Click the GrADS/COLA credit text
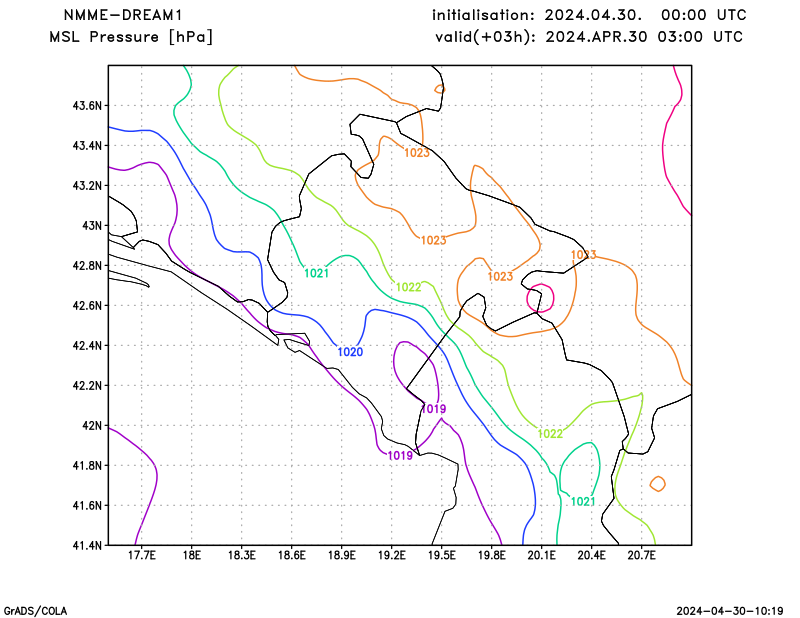Screen dimensions: 800x618 (x=35, y=611)
